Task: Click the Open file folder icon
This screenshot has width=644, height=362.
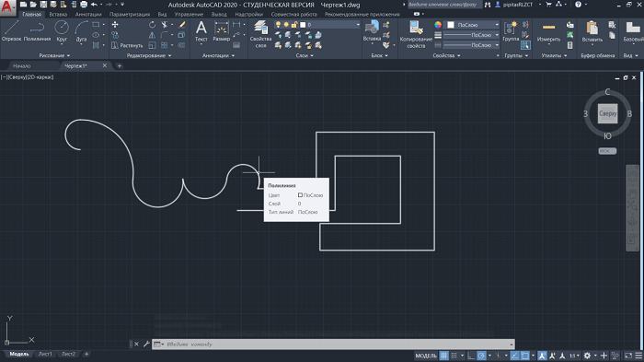Action: (33, 5)
